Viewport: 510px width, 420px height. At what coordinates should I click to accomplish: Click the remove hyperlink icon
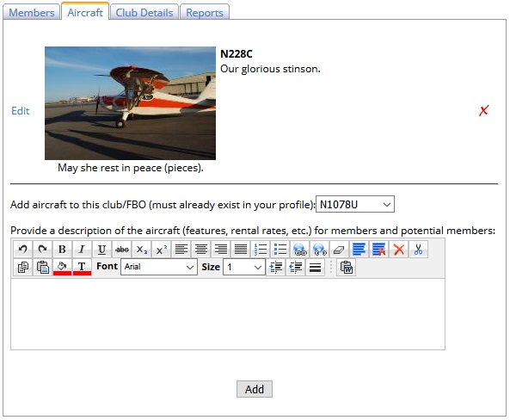[320, 250]
